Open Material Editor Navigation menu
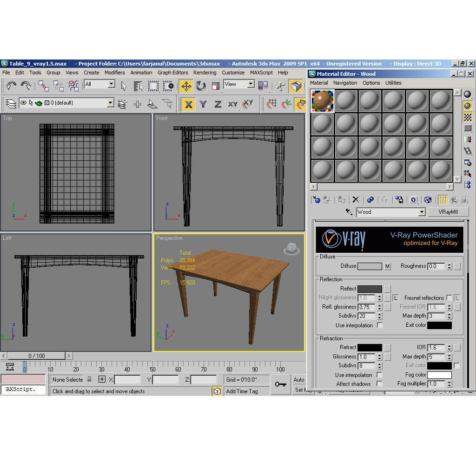The image size is (476, 476). (x=345, y=83)
